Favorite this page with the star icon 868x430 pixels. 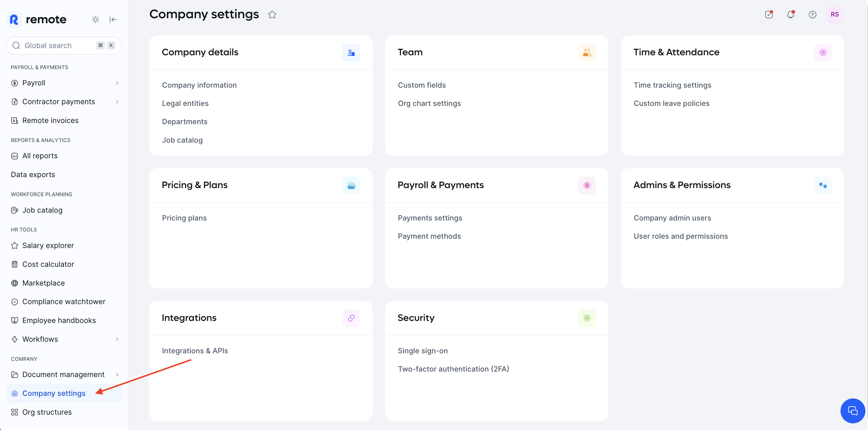pos(272,14)
